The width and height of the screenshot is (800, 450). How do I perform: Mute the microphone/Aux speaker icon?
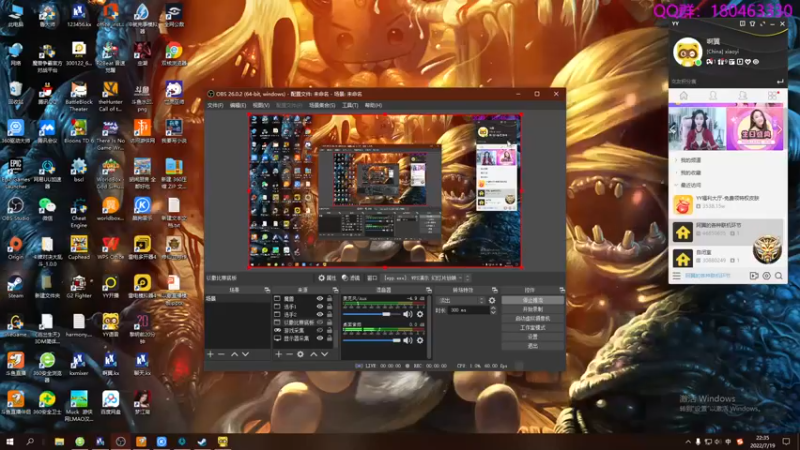(408, 314)
